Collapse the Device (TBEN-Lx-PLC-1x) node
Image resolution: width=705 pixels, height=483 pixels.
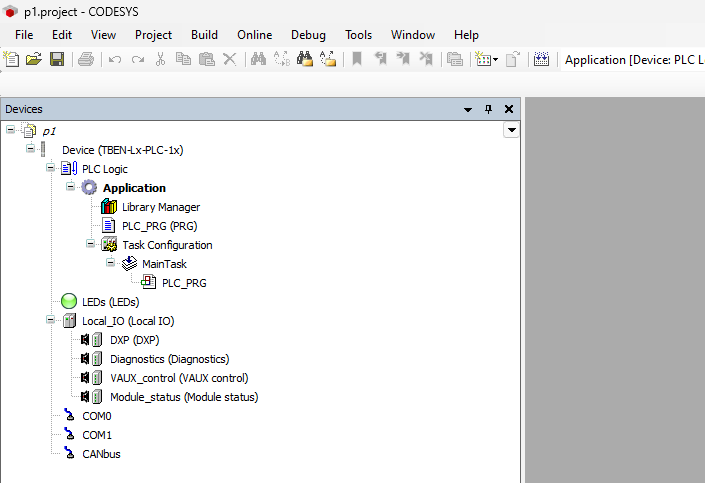pos(30,148)
